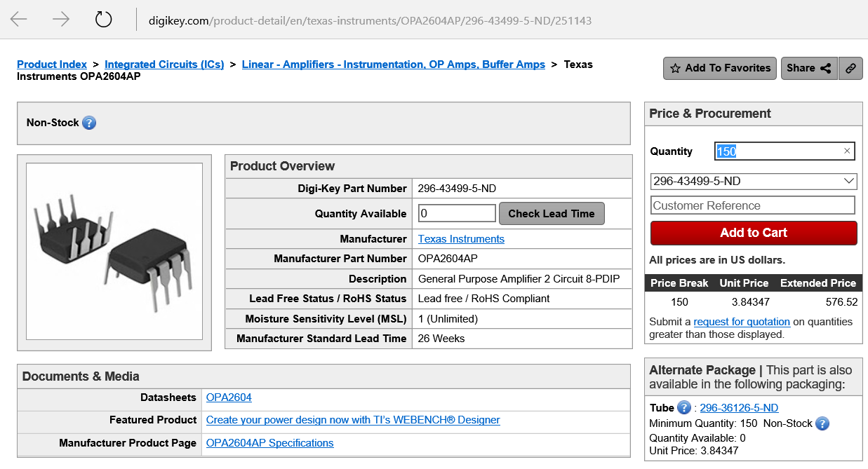Open Linear Amplifiers category breadcrumb
Screen dimensions: 868x469
click(x=394, y=64)
